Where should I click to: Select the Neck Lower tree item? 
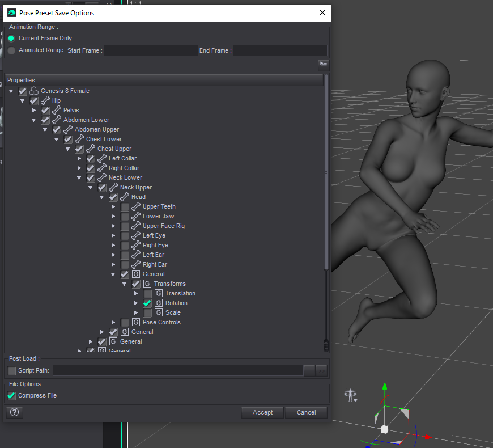pos(125,177)
